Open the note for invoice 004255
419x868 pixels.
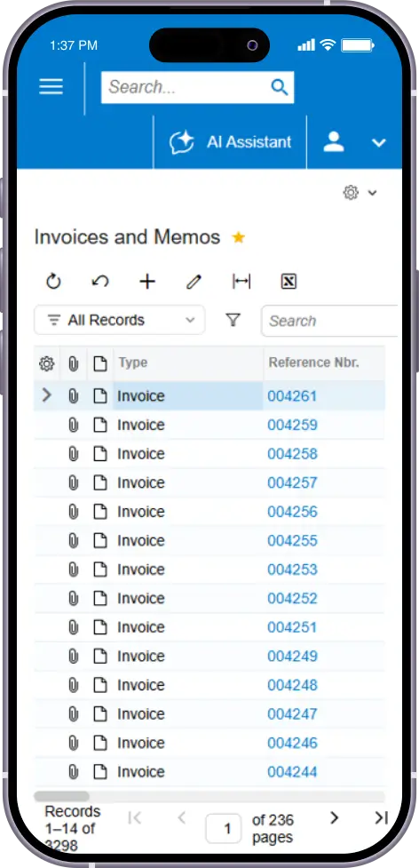(x=100, y=540)
